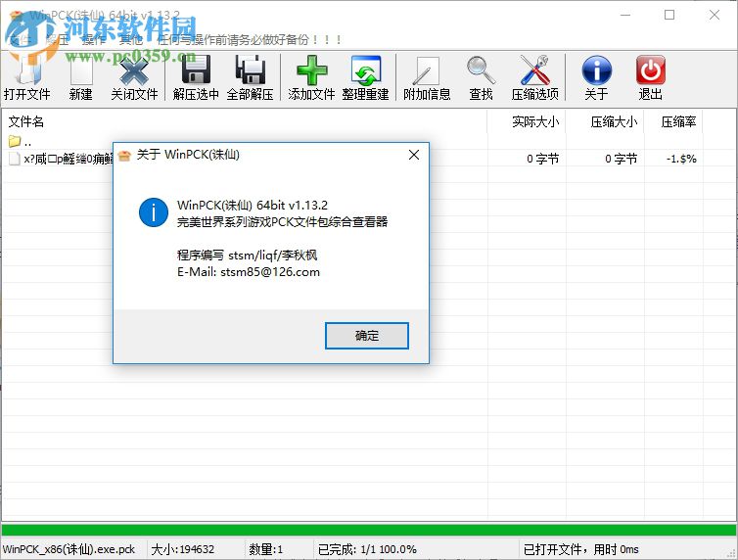738x560 pixels.
Task: Click the 解压选中 (extract selected) floppy icon
Action: pos(196,70)
